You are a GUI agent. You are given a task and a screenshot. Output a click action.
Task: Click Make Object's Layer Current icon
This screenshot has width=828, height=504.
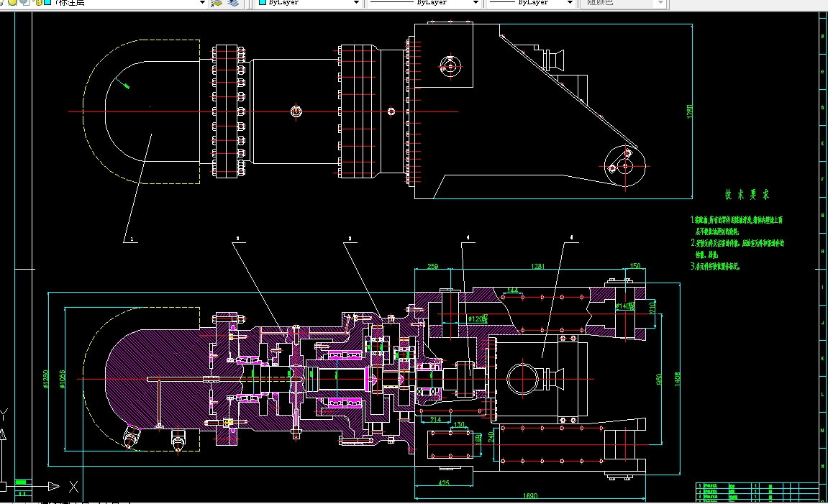pos(217,3)
